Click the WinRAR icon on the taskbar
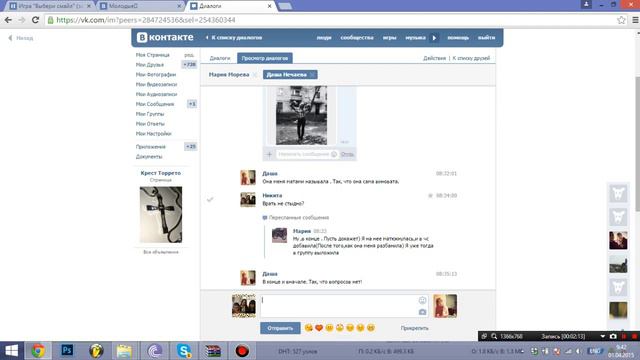 pos(213,351)
